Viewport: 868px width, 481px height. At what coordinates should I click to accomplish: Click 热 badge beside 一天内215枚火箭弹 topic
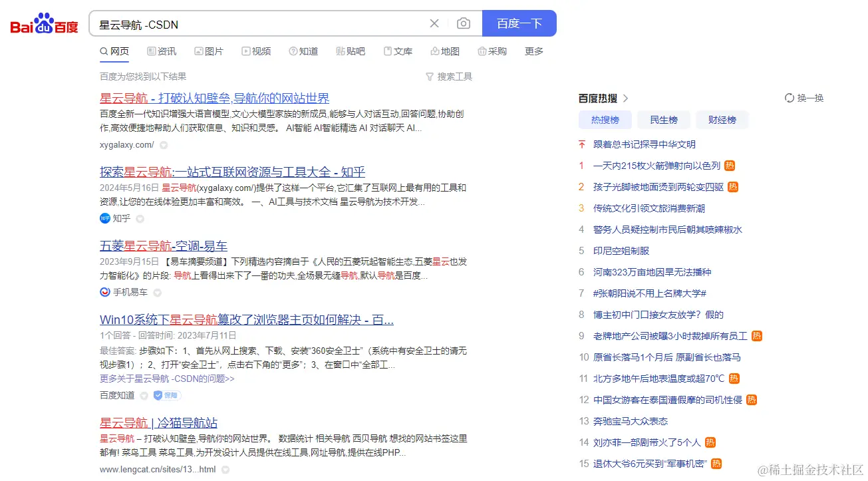click(x=730, y=166)
